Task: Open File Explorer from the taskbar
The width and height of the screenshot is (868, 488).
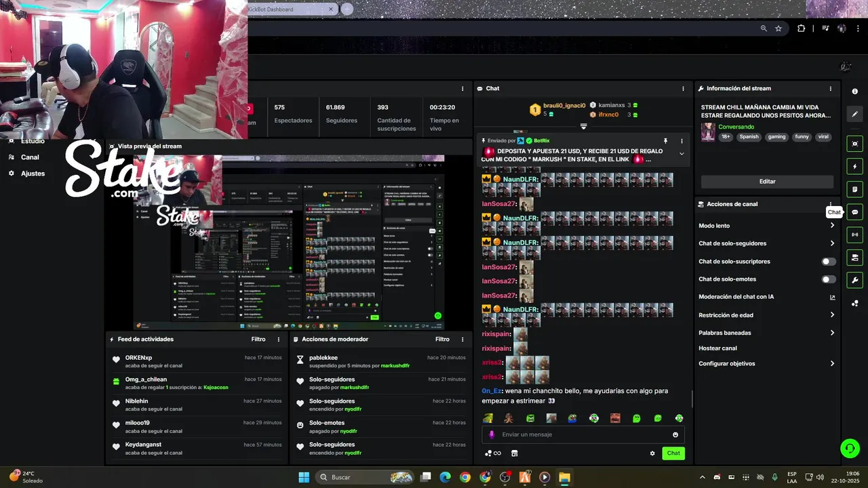Action: pyautogui.click(x=564, y=477)
